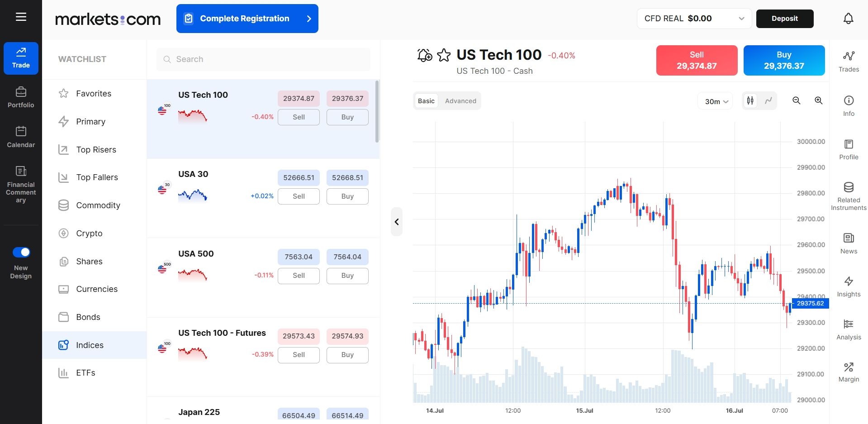This screenshot has width=868, height=424.
Task: Toggle the New Design switch
Action: point(21,252)
